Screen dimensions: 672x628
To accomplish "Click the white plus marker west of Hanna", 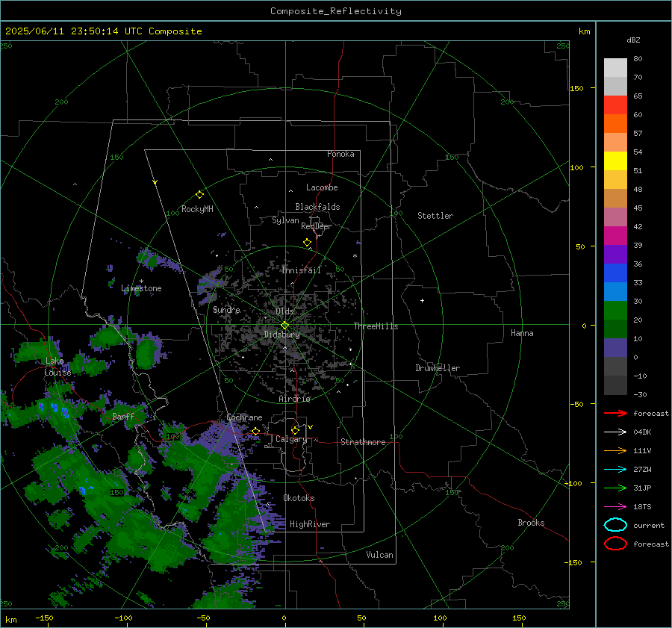I will pyautogui.click(x=422, y=300).
